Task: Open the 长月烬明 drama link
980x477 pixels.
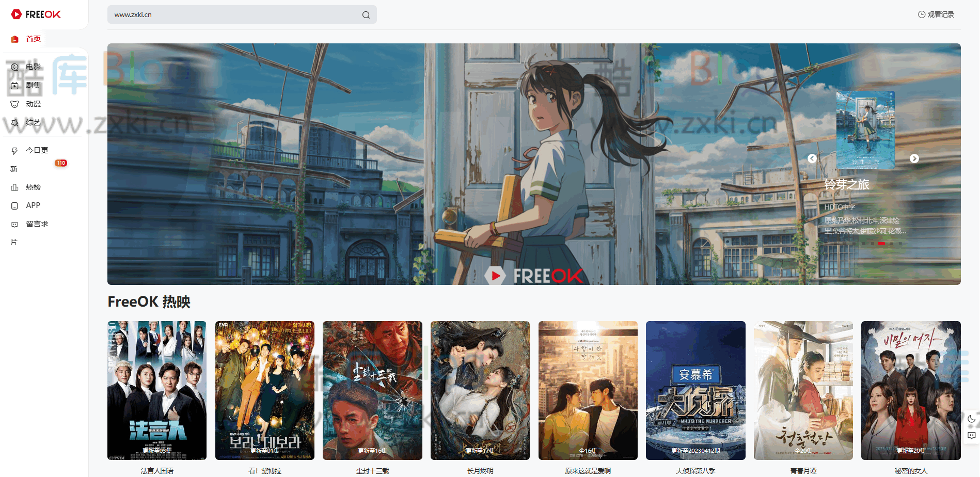Action: pyautogui.click(x=480, y=471)
